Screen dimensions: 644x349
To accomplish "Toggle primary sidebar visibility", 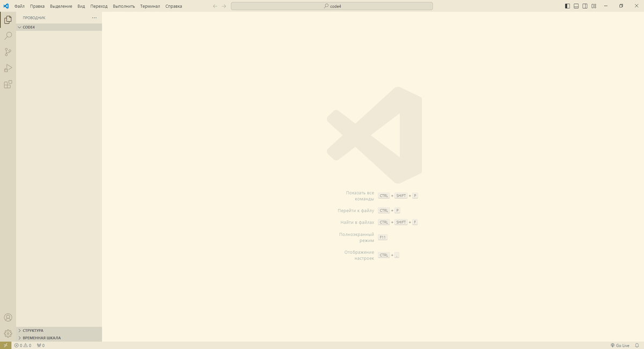I will tap(568, 6).
